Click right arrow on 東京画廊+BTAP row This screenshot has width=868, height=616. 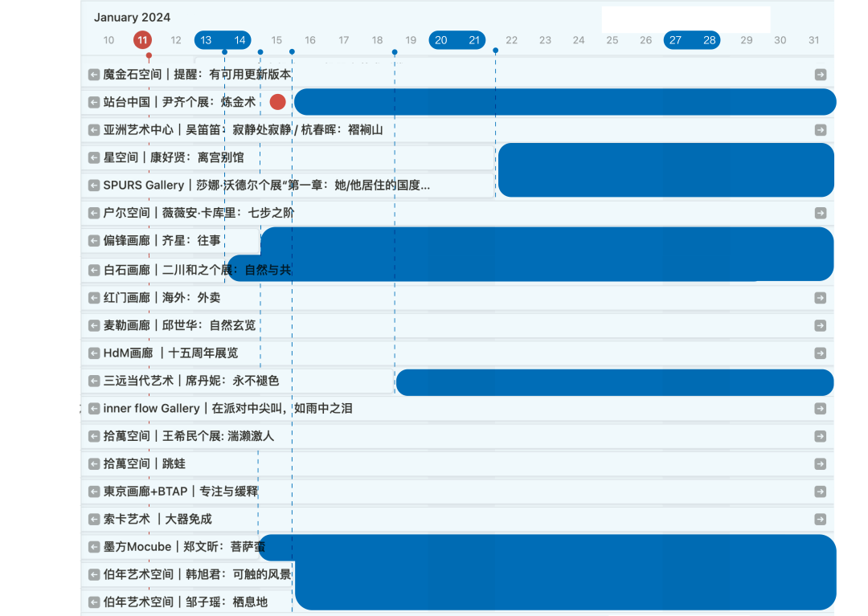[820, 492]
